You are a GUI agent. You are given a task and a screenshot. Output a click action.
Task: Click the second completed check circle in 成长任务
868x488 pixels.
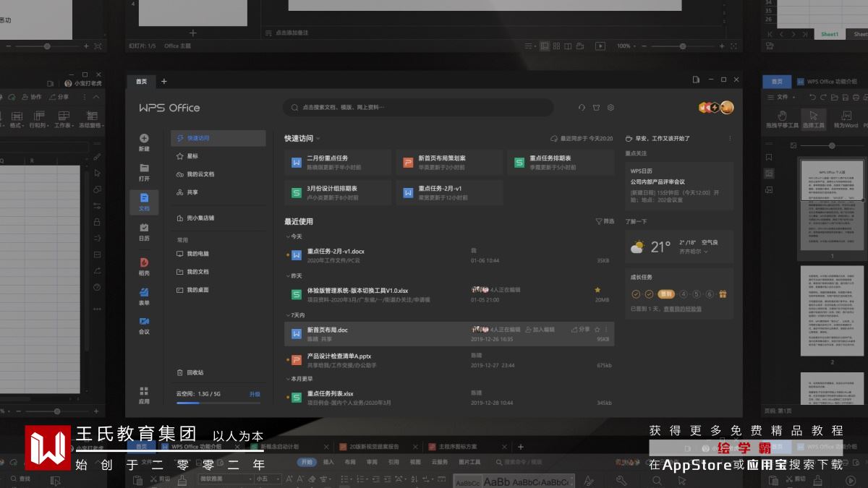649,294
